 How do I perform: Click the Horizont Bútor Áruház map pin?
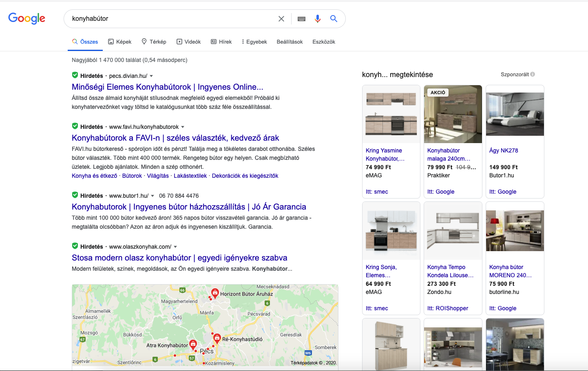[214, 292]
